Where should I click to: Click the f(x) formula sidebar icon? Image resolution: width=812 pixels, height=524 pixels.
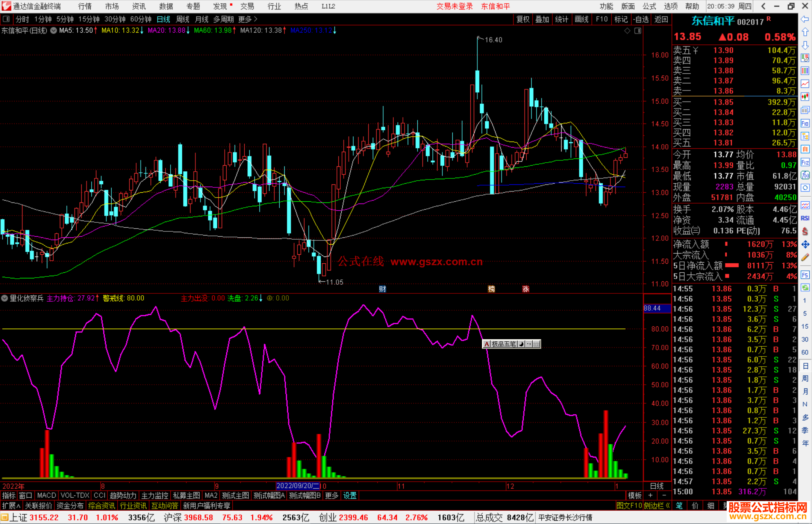[x=805, y=175]
